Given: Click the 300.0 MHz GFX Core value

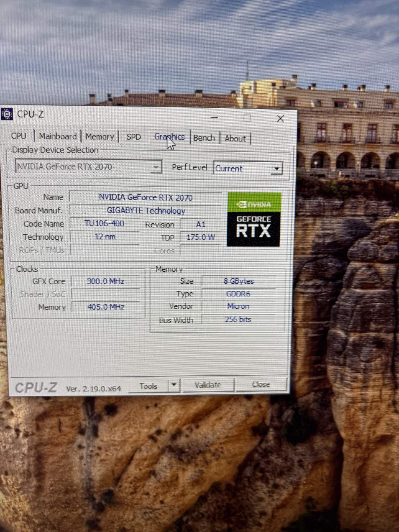Looking at the screenshot, I should coord(106,282).
